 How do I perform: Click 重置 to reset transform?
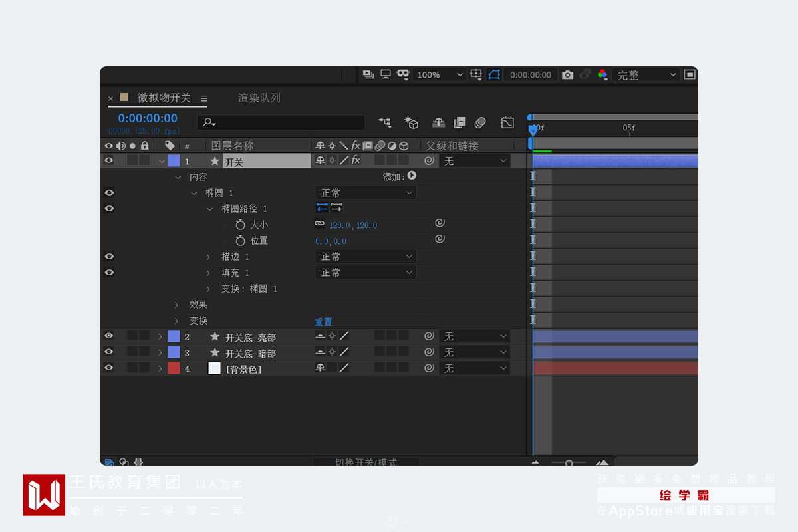(323, 321)
